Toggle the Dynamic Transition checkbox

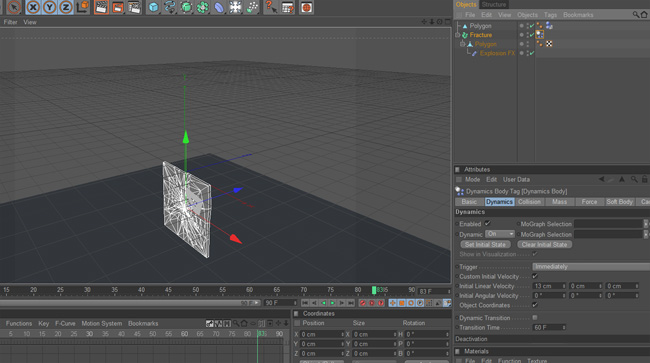coord(535,317)
